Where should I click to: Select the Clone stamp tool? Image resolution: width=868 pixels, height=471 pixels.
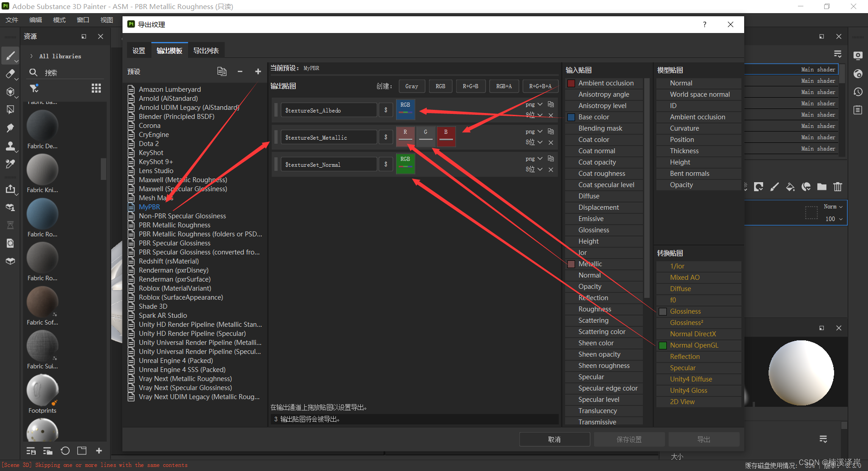coord(10,146)
